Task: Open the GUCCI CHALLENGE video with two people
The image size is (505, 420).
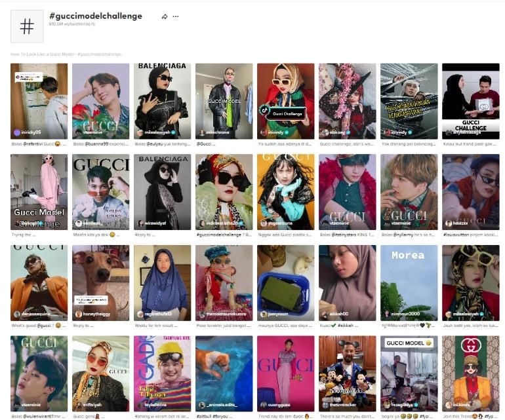Action: click(x=470, y=101)
